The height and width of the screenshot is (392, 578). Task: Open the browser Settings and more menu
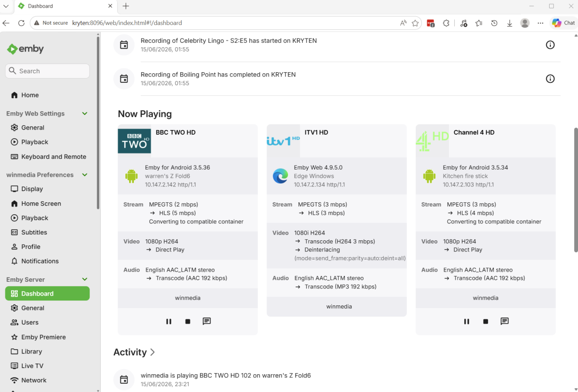pyautogui.click(x=540, y=23)
